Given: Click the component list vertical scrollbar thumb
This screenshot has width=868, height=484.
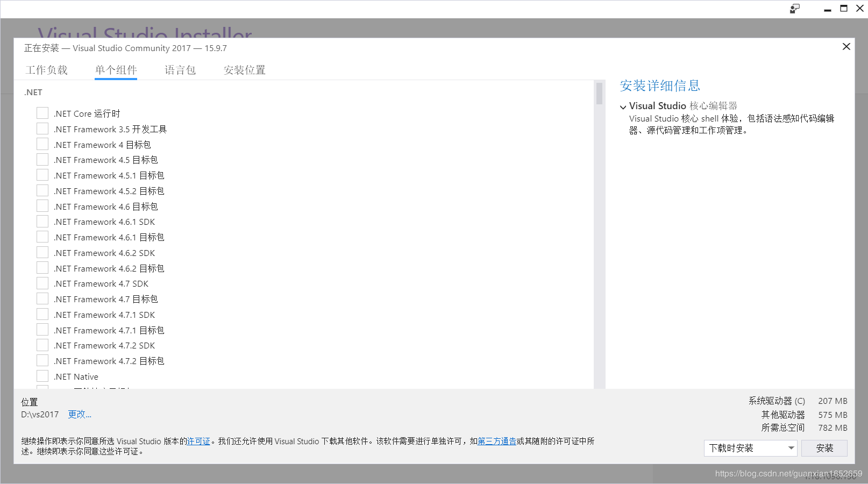Looking at the screenshot, I should (x=599, y=94).
